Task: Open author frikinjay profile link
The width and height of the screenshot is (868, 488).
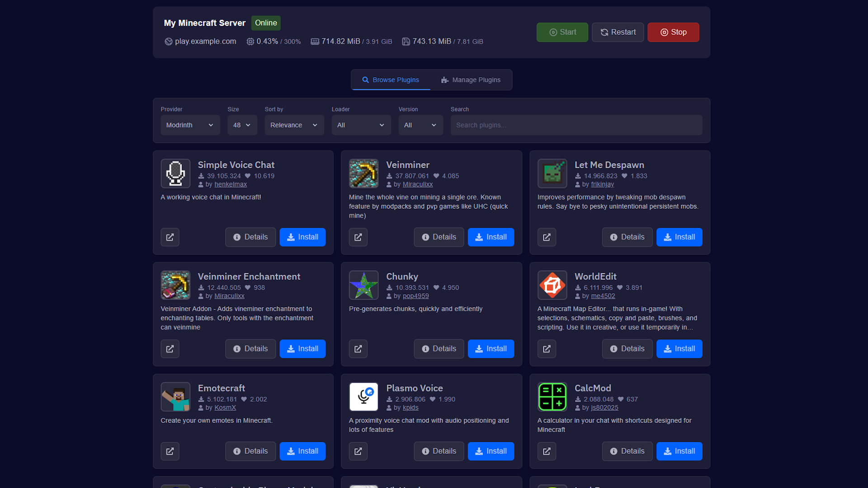Action: tap(602, 184)
